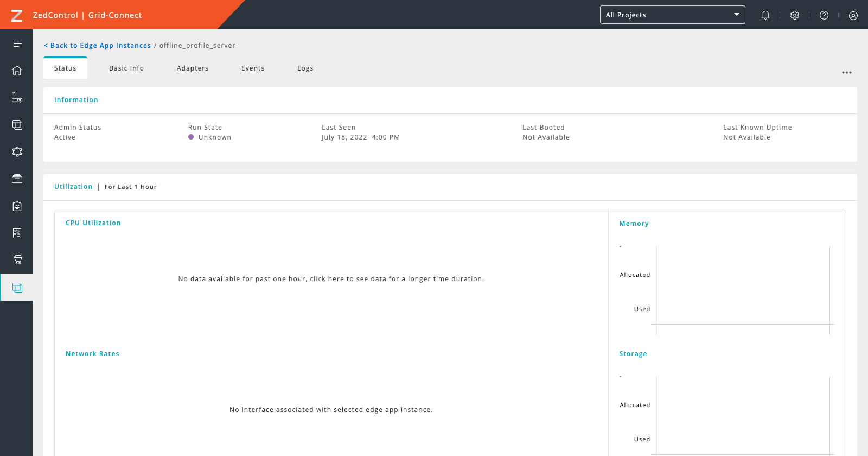Viewport: 868px width, 456px height.
Task: Click the ZedControl | Grid-Connect title
Action: (87, 15)
